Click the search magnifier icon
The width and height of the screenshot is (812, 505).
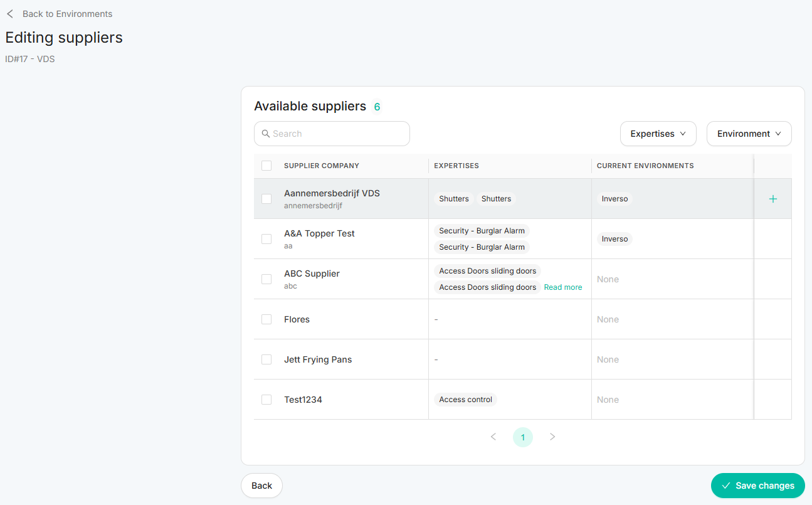(x=266, y=134)
